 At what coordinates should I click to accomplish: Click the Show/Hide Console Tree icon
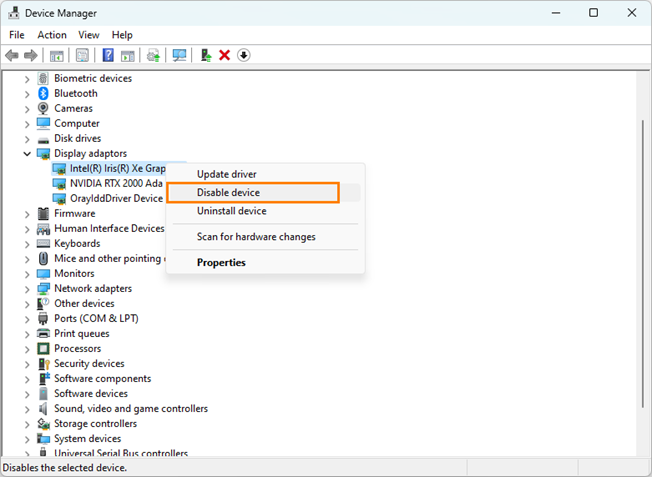[57, 55]
